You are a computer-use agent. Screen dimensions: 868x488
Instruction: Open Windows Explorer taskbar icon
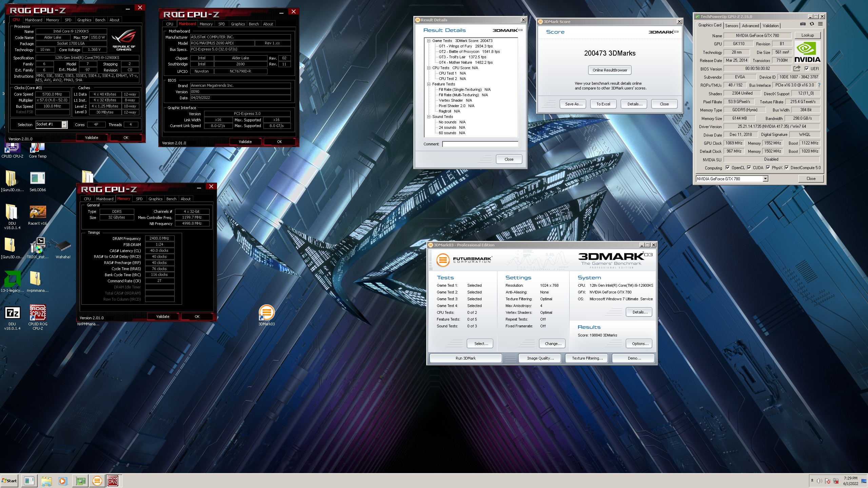pos(46,481)
